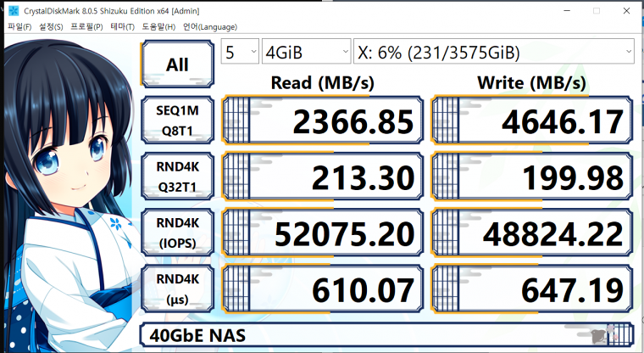Minimize the CrystalDiskMark window

coord(566,11)
